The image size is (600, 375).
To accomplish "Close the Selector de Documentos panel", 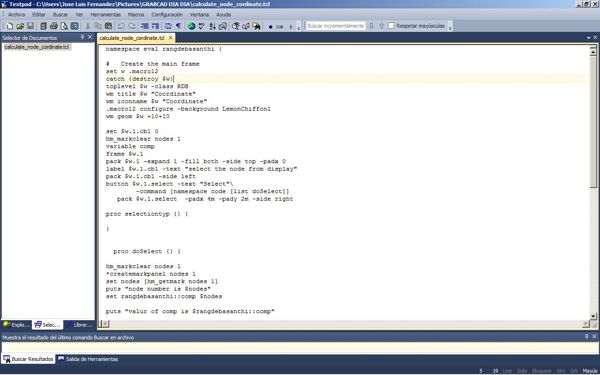I will click(90, 37).
